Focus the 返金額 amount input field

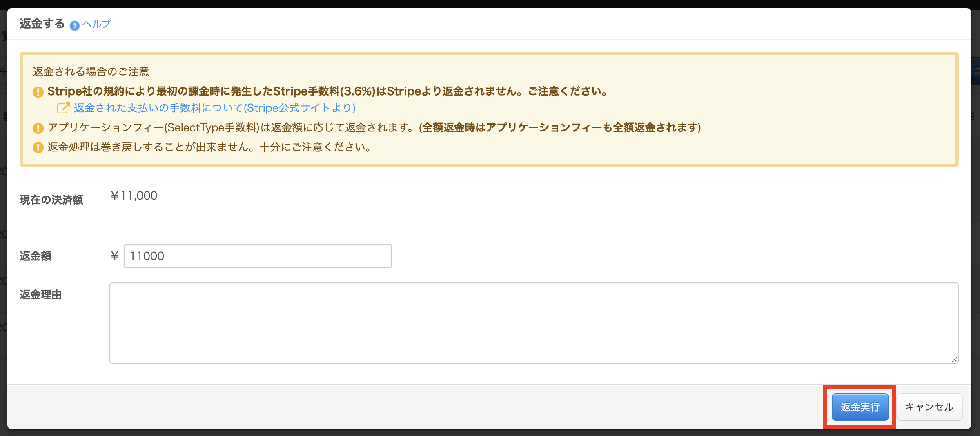click(x=257, y=256)
